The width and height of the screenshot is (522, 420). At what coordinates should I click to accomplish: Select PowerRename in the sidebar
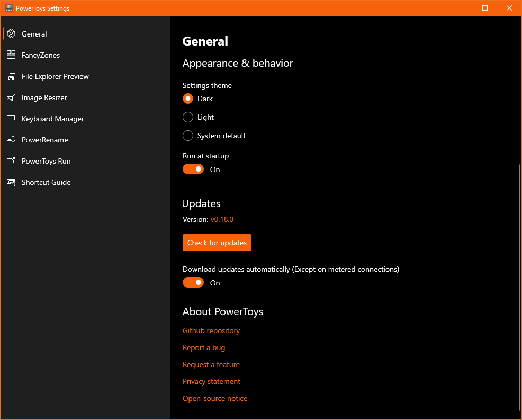tap(85, 140)
